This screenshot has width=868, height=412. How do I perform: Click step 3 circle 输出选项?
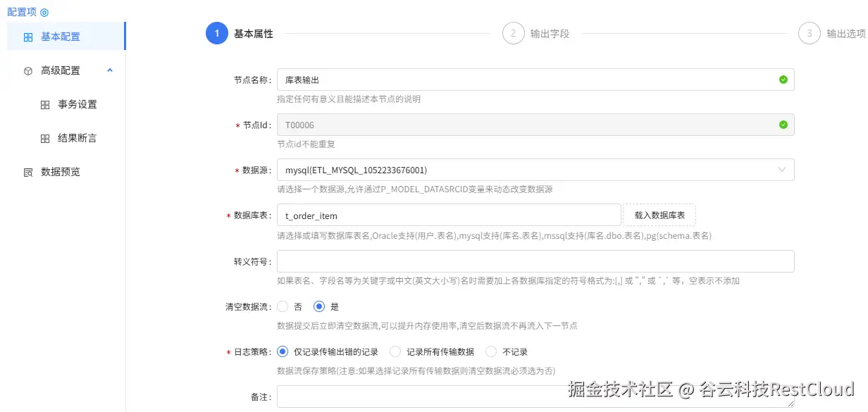pos(810,33)
